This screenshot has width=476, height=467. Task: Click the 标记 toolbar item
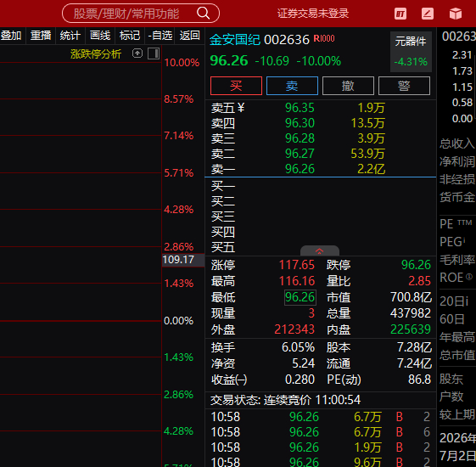130,36
